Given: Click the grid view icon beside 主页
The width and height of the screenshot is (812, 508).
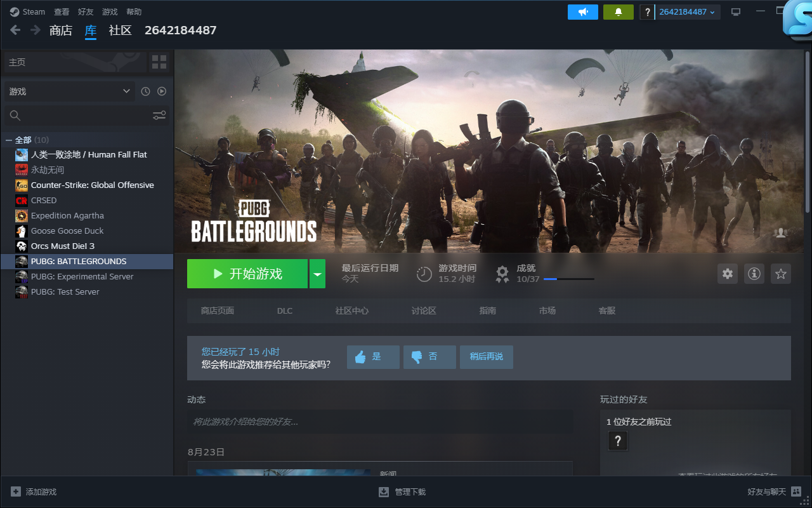Looking at the screenshot, I should click(159, 62).
